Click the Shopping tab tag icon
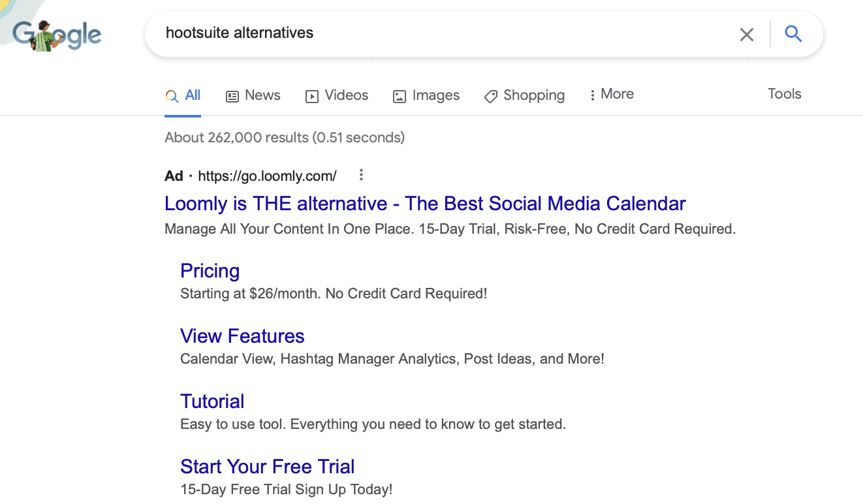 (x=491, y=97)
